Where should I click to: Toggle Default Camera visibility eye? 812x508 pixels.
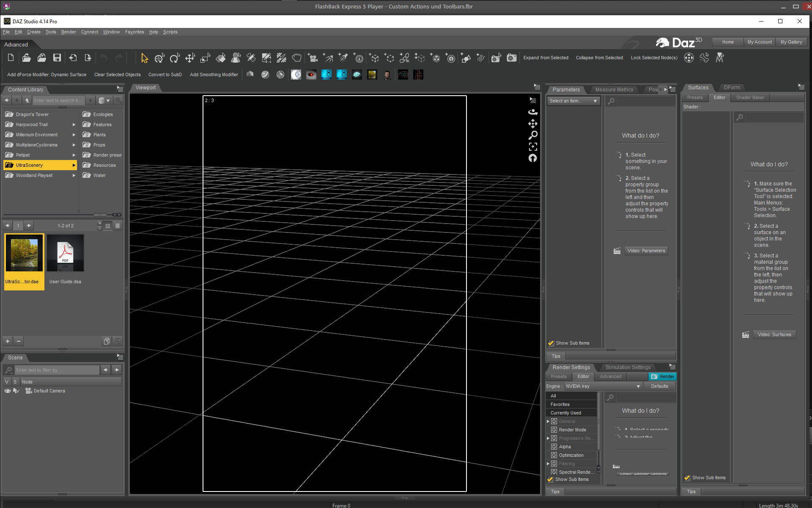[7, 391]
